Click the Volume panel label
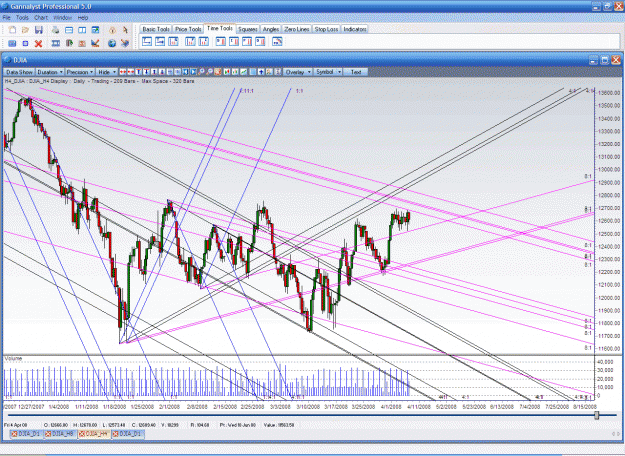This screenshot has width=625, height=456. coord(13,359)
